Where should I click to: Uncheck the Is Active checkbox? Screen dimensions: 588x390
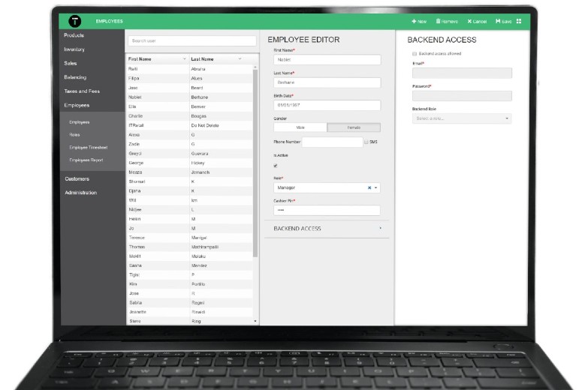tap(276, 165)
